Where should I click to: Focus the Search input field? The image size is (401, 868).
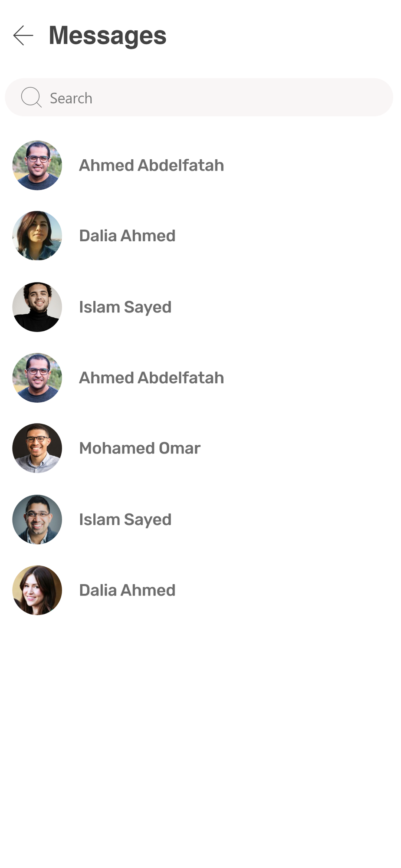[199, 97]
